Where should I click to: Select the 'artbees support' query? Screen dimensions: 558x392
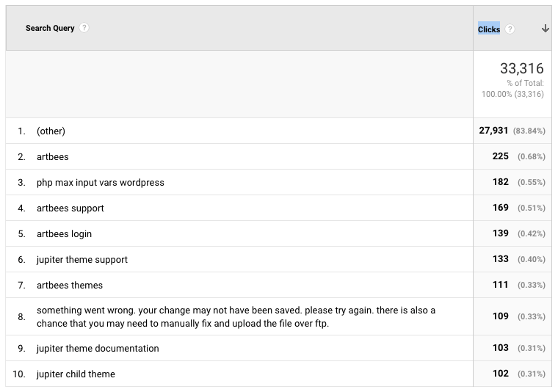click(70, 208)
